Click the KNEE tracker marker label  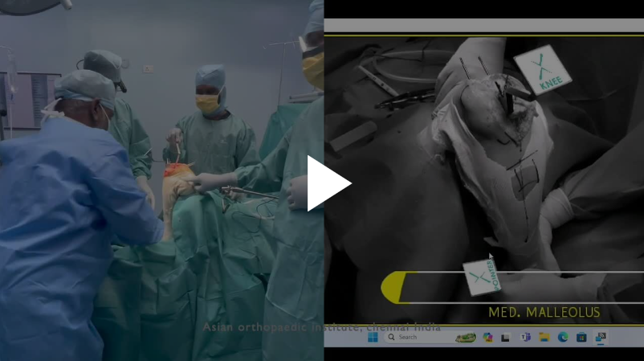tap(542, 70)
